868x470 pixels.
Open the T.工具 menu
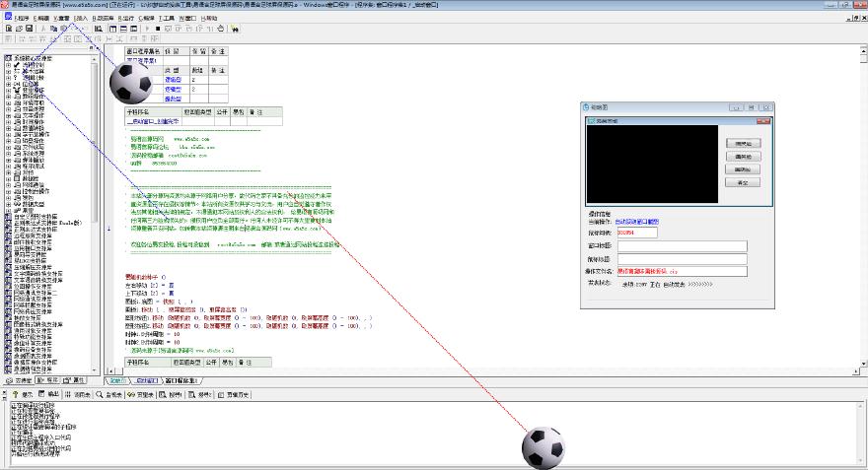pyautogui.click(x=167, y=19)
